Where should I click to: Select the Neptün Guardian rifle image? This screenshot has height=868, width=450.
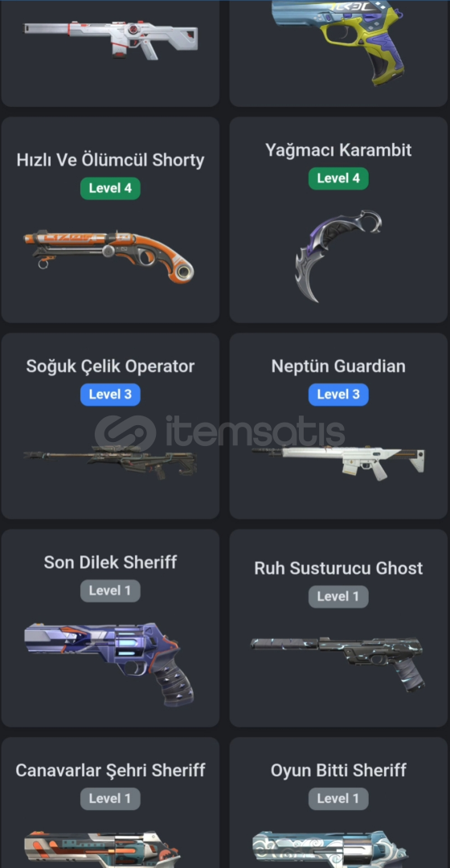[339, 461]
